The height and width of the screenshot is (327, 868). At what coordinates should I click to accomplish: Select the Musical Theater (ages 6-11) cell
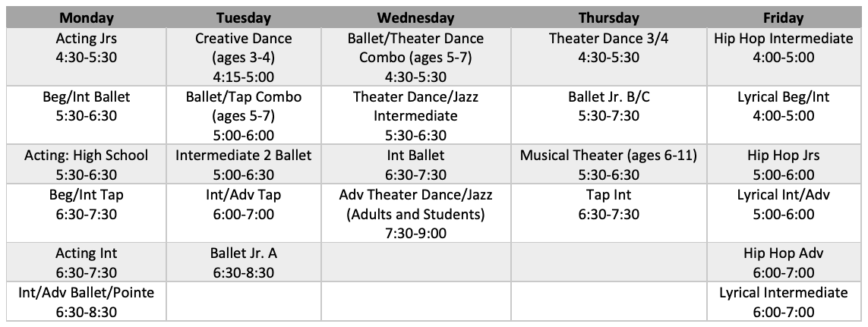pos(608,165)
